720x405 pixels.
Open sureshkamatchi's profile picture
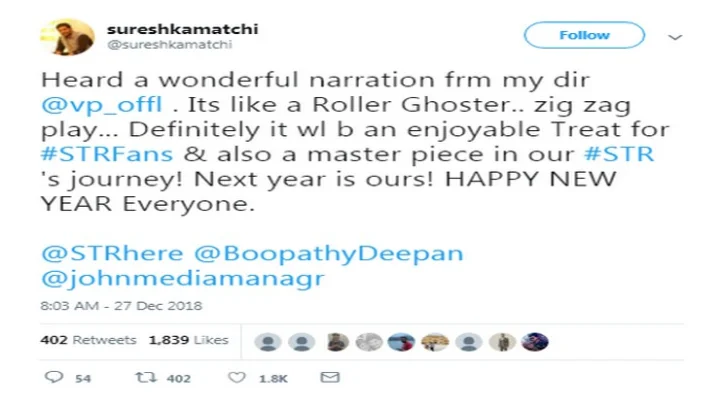click(x=67, y=38)
